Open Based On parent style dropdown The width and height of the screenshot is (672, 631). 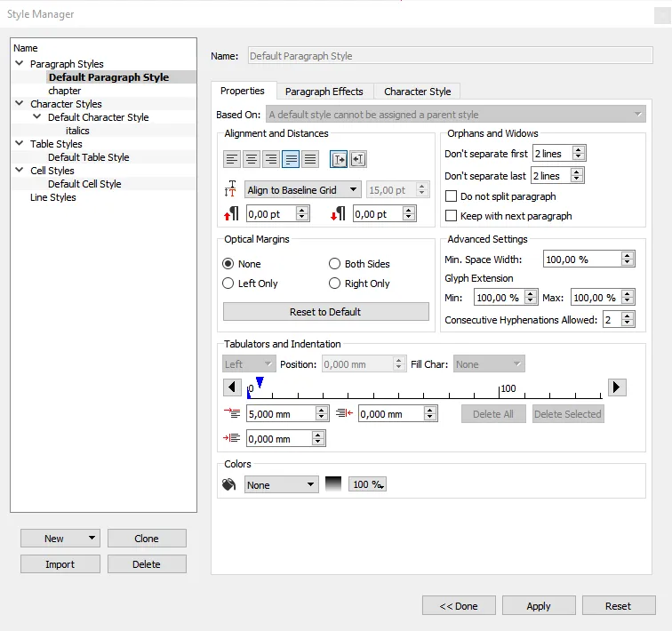click(456, 115)
